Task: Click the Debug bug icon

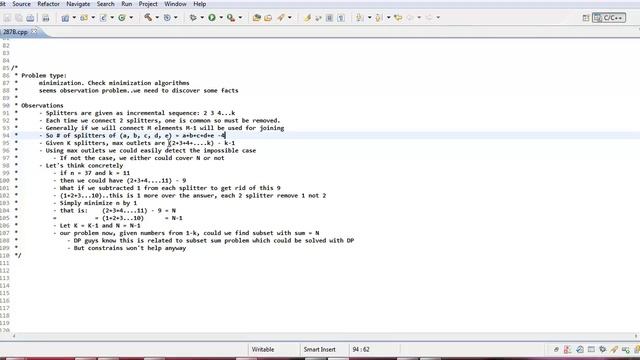Action: coord(193,18)
